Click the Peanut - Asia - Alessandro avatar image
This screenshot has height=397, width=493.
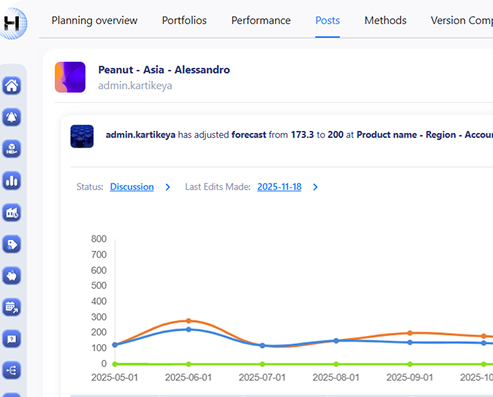coord(70,77)
